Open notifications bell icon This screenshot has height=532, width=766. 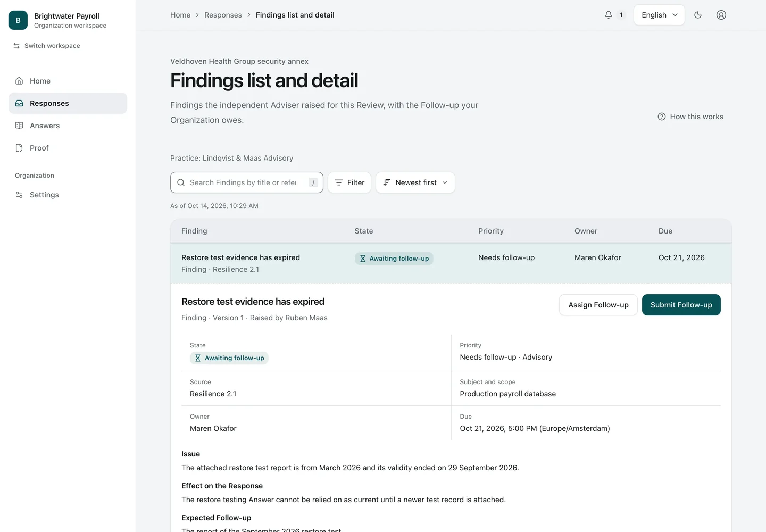(609, 15)
